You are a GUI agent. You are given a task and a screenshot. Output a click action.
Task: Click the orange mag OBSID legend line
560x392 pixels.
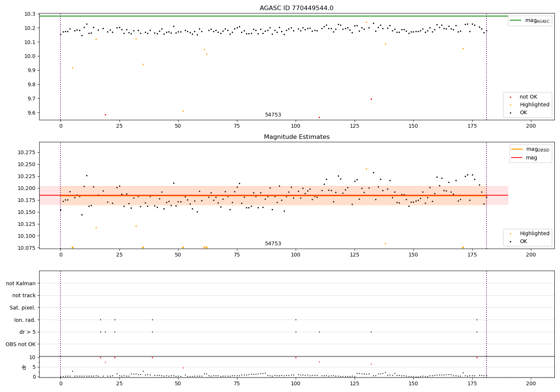pyautogui.click(x=517, y=149)
